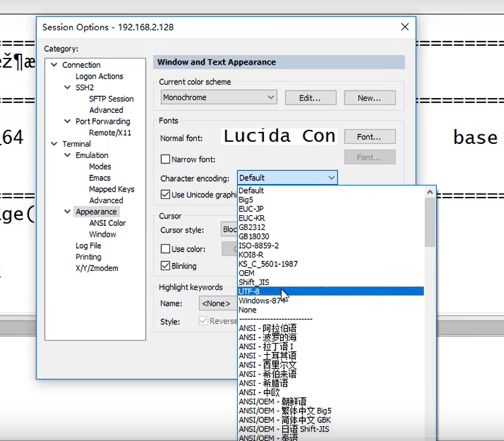Image resolution: width=504 pixels, height=441 pixels.
Task: Collapse the SSH2 tree node
Action: point(67,87)
